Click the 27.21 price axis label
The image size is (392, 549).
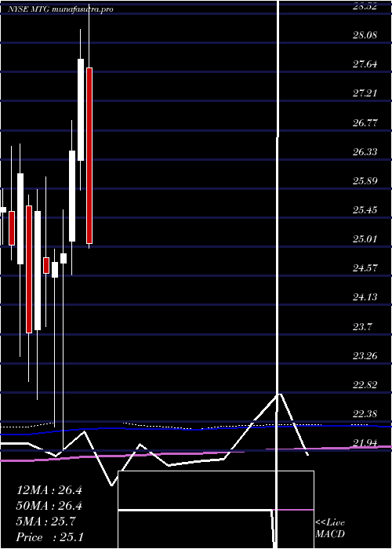pyautogui.click(x=365, y=93)
